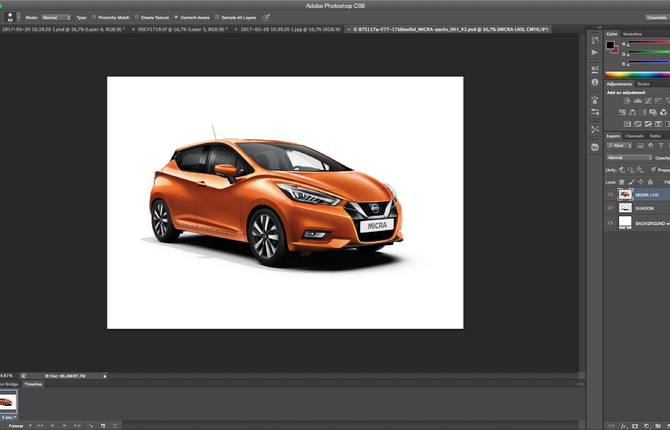This screenshot has height=430, width=670.
Task: Select the MICRA LHD layer thumbnail
Action: click(x=625, y=195)
